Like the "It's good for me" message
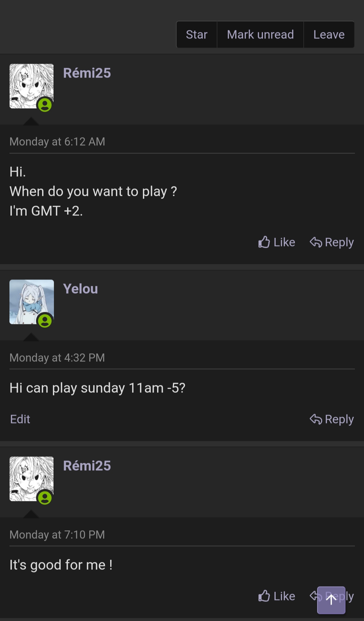Viewport: 364px width, 621px height. [277, 596]
